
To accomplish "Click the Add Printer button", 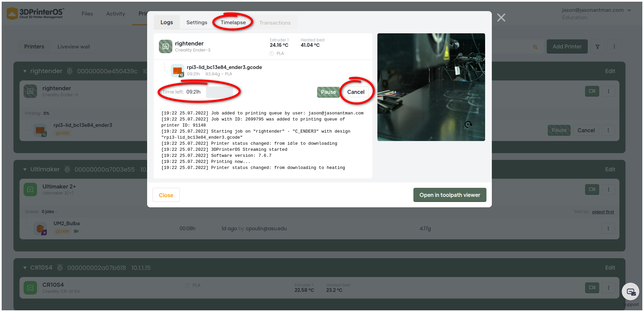I will pyautogui.click(x=567, y=46).
